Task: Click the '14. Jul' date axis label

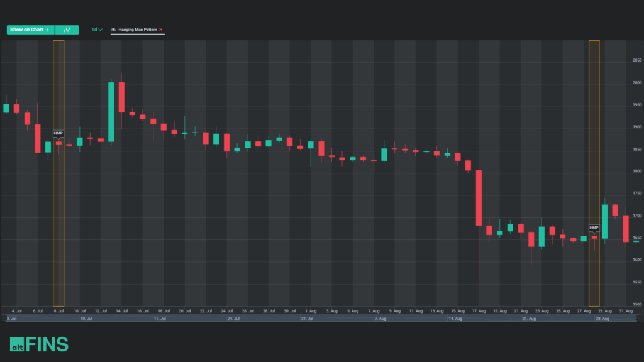Action: (121, 311)
